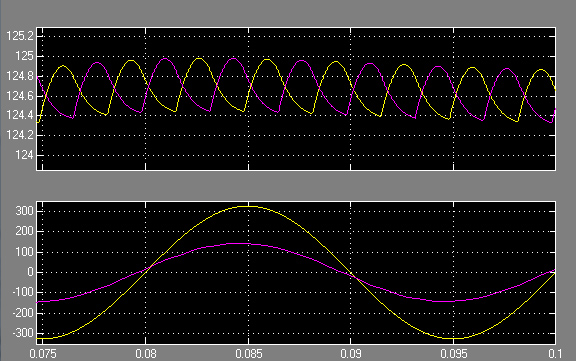Click the yellow sine peak at 0.085
576x361 pixels.
(248, 206)
